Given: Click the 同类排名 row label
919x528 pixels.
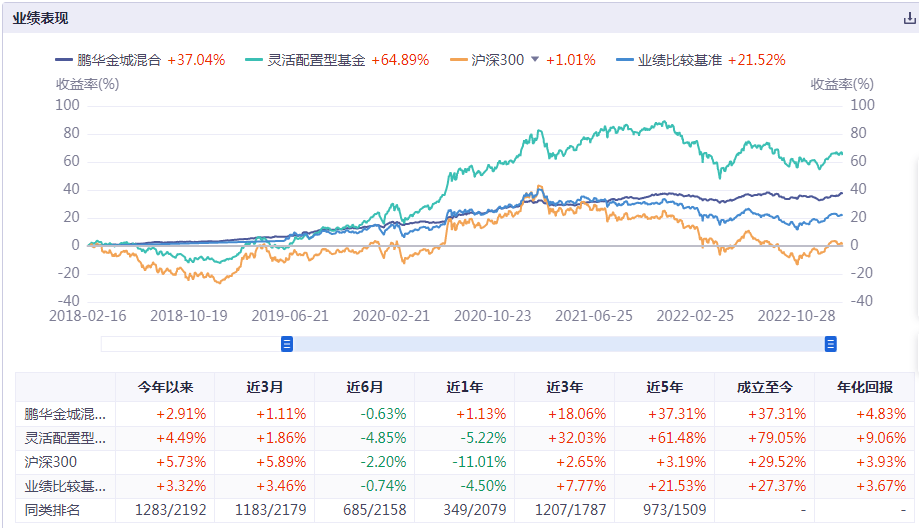Looking at the screenshot, I should (x=52, y=511).
